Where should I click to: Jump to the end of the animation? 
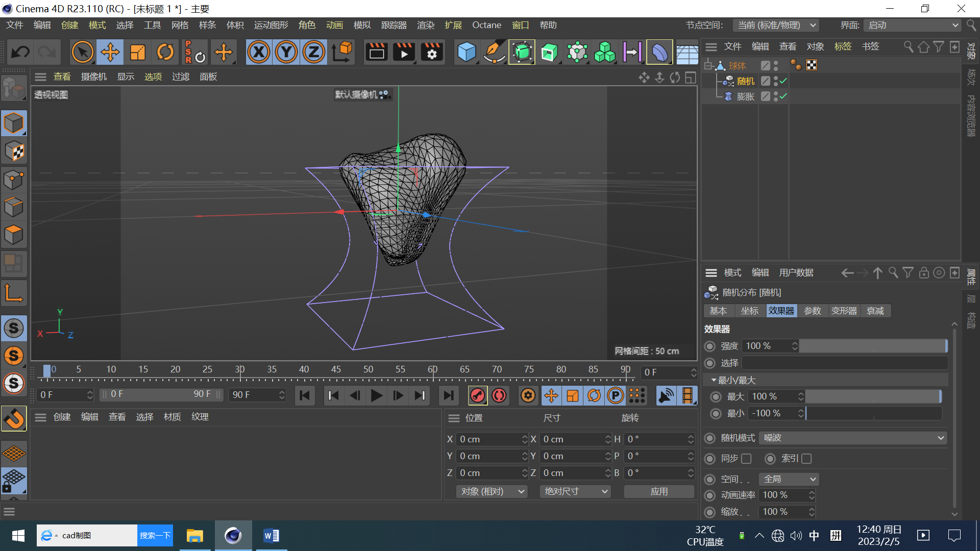(448, 395)
